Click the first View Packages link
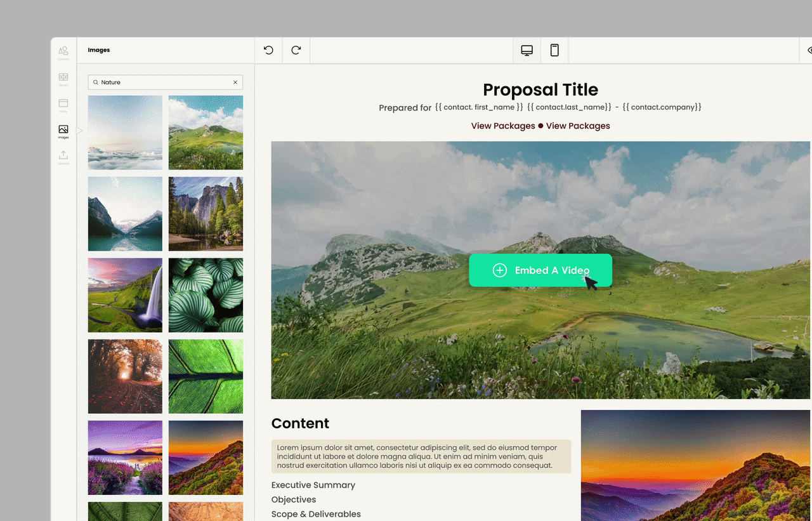 [502, 126]
